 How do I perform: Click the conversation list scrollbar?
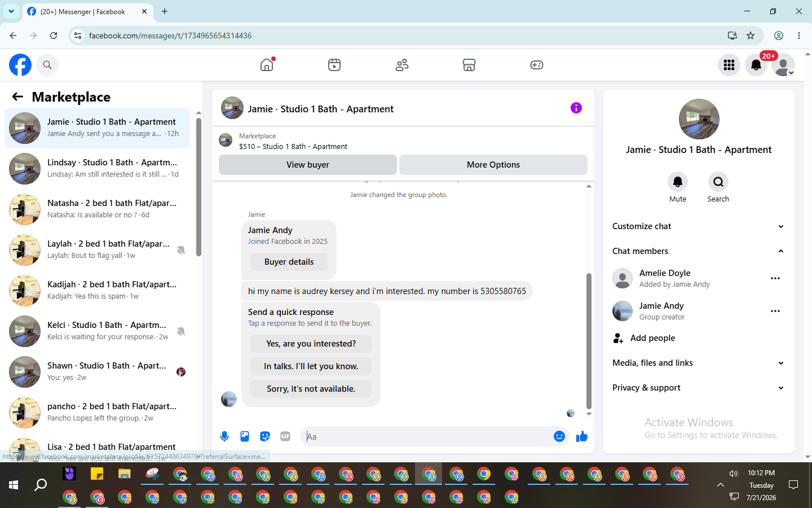(x=198, y=186)
